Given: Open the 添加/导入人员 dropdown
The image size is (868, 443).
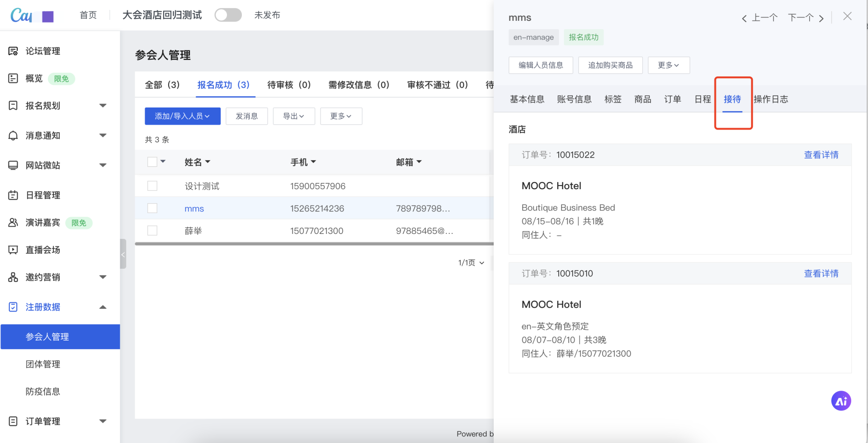Looking at the screenshot, I should (183, 116).
